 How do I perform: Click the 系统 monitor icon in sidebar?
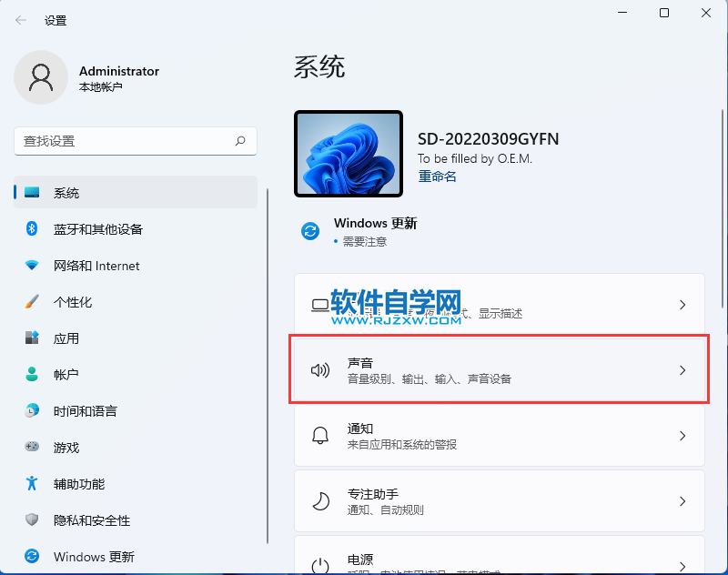click(32, 192)
